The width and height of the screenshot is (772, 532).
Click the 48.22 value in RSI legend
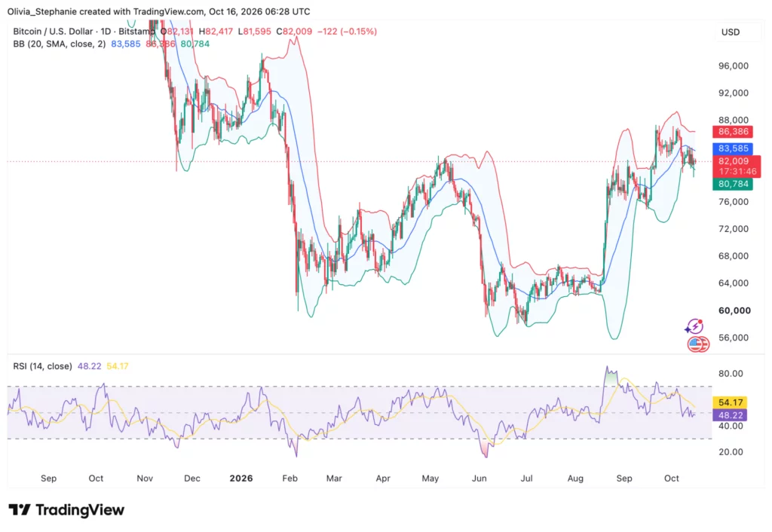coord(89,366)
